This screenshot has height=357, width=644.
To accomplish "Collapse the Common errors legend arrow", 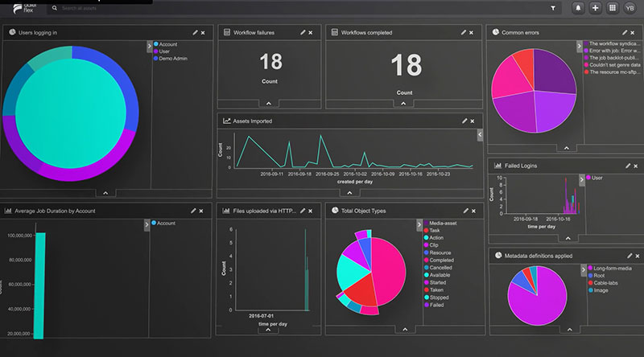I will (579, 47).
